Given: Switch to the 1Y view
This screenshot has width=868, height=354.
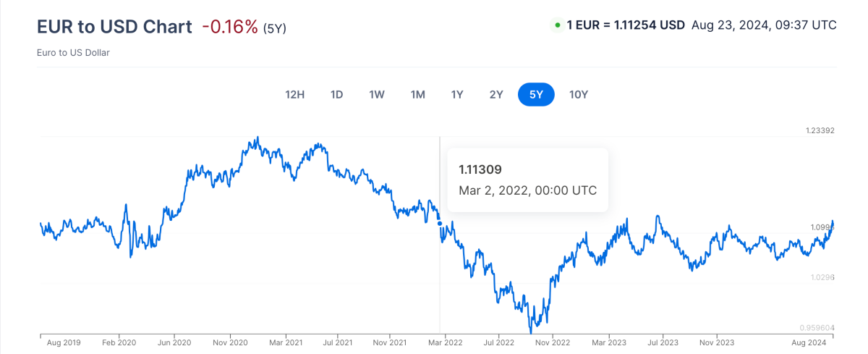Looking at the screenshot, I should (457, 94).
